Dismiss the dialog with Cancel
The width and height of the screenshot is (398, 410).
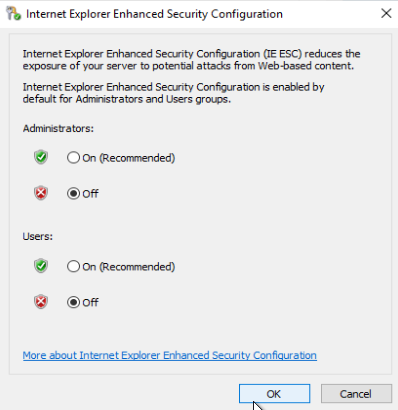click(x=356, y=394)
